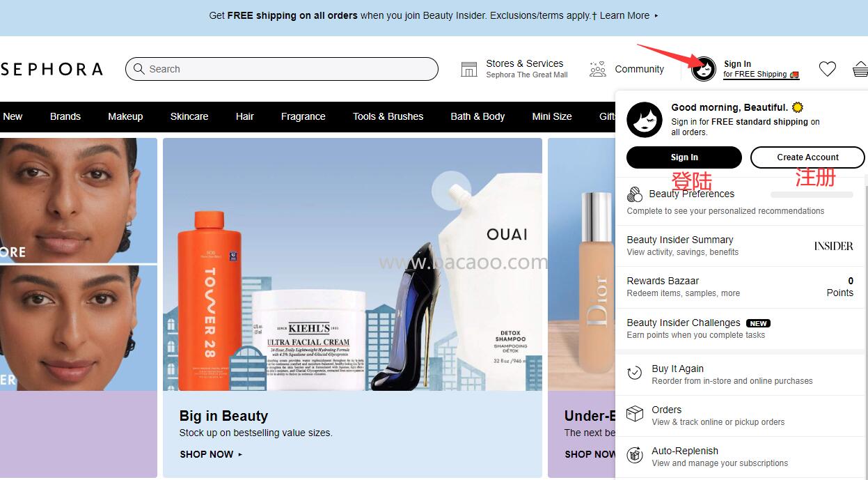Open the Loves heart icon
The image size is (868, 480).
827,69
